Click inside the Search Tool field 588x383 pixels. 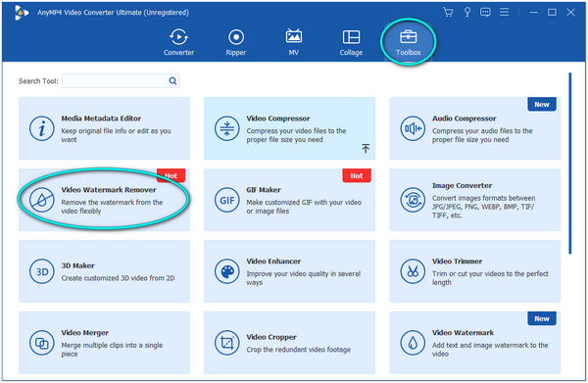coord(115,81)
